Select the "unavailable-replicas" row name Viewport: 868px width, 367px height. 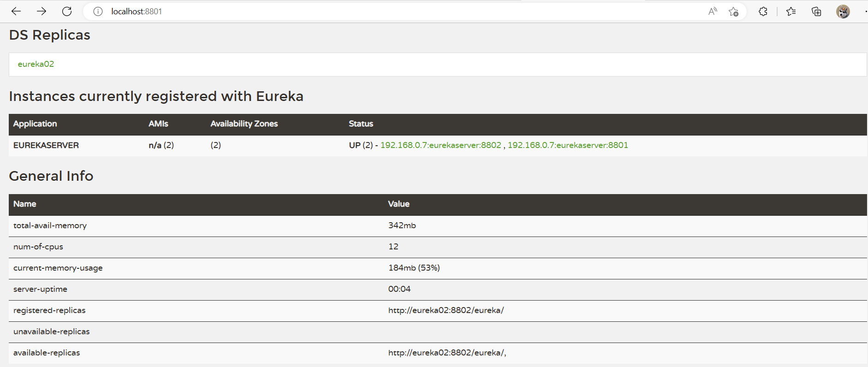pyautogui.click(x=52, y=331)
